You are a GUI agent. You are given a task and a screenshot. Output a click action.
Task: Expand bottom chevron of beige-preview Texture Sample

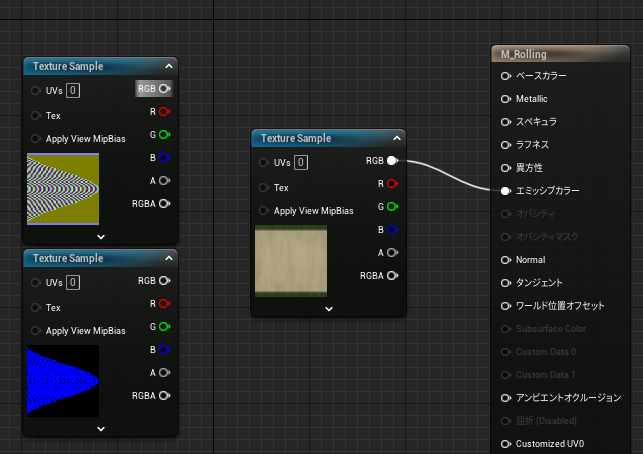(328, 308)
